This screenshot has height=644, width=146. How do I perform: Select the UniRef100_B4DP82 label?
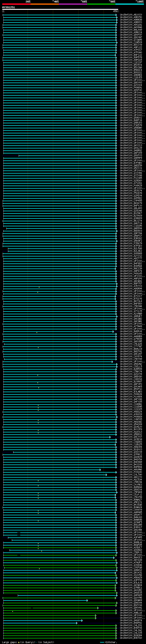click(131, 623)
